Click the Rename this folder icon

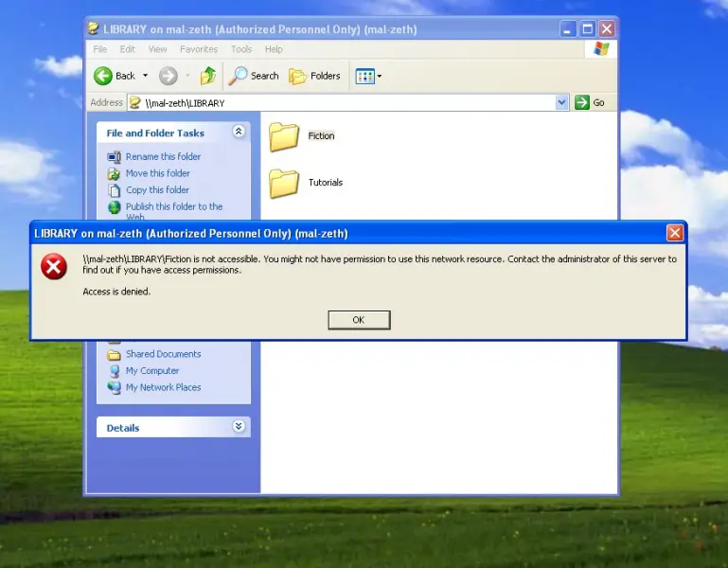click(115, 157)
